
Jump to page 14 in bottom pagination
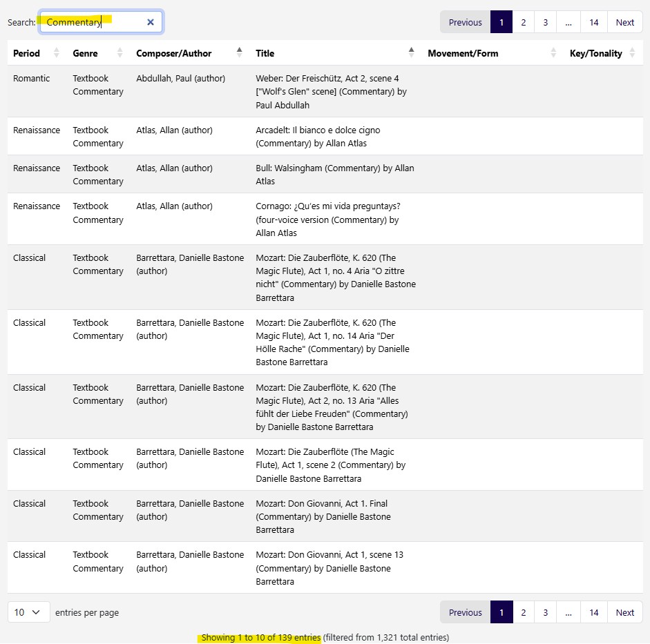[x=593, y=612]
